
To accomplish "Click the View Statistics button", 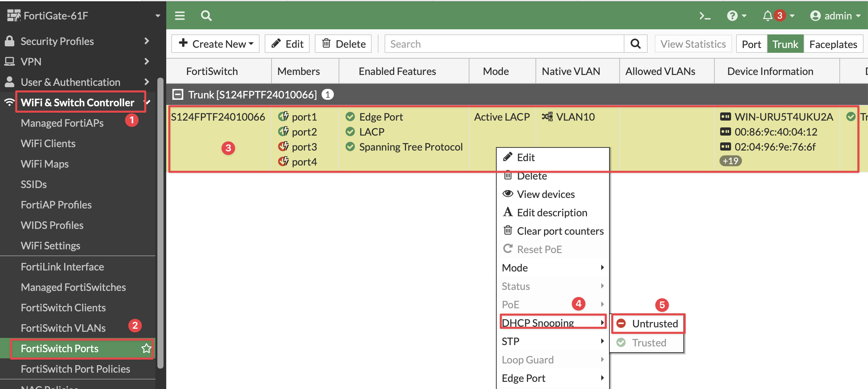I will [x=693, y=44].
